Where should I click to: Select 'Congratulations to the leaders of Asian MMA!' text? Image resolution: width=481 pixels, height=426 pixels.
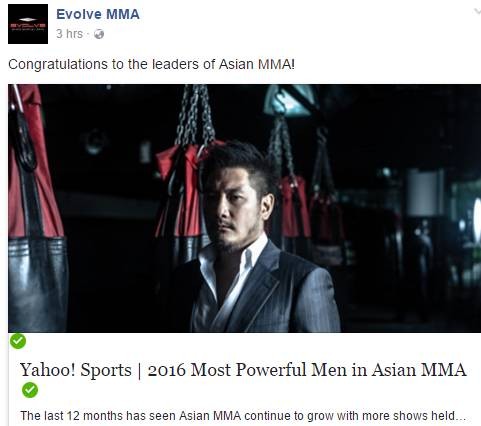(152, 64)
